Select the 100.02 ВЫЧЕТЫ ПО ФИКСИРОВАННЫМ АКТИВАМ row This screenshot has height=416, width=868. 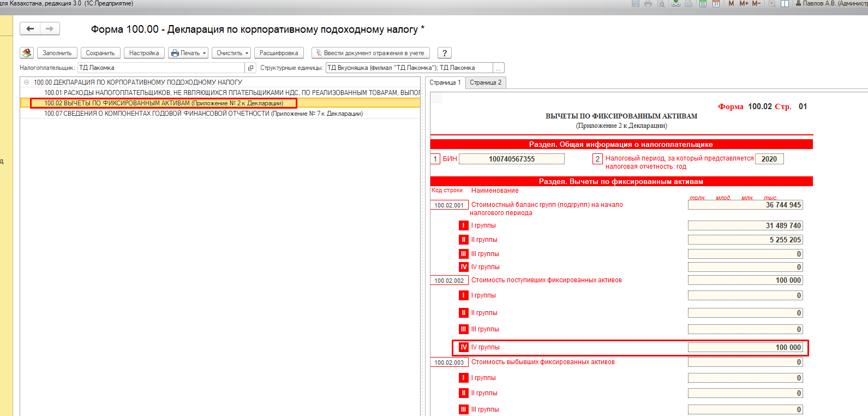coord(220,103)
